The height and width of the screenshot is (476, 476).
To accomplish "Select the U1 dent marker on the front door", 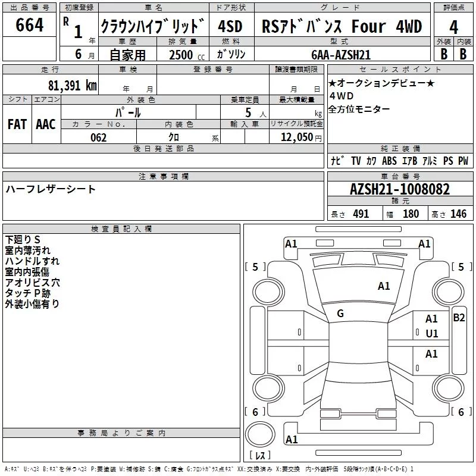I will point(432,334).
